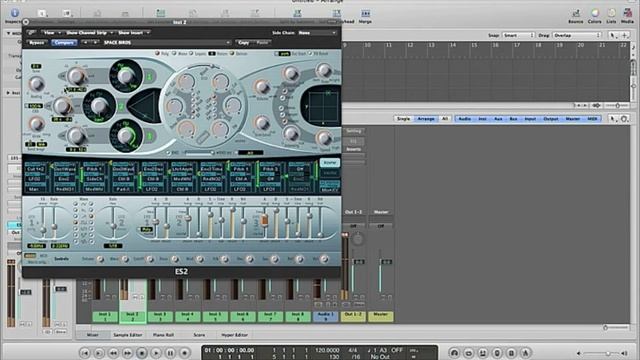Toggle the Router view button in ES2
Image resolution: width=640 pixels, height=360 pixels.
pos(329,162)
